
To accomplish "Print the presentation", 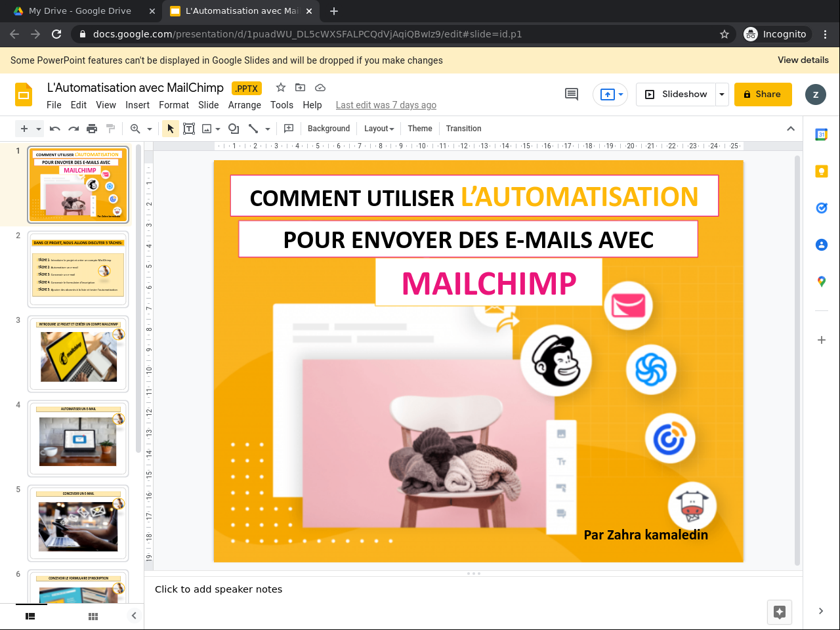I will click(x=92, y=129).
